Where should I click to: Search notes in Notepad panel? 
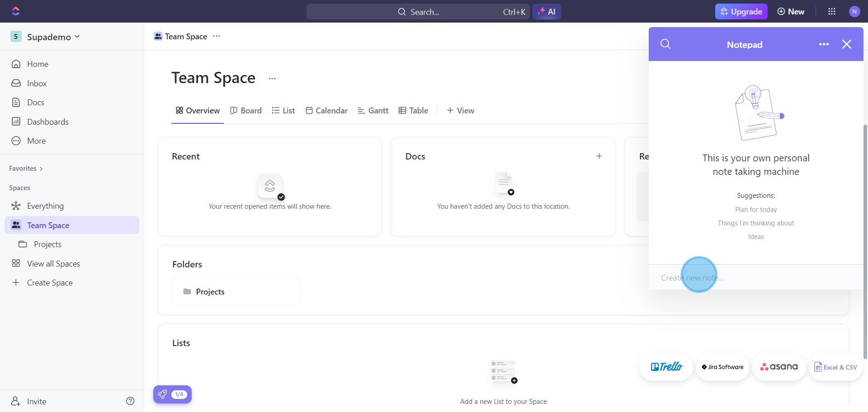coord(665,44)
